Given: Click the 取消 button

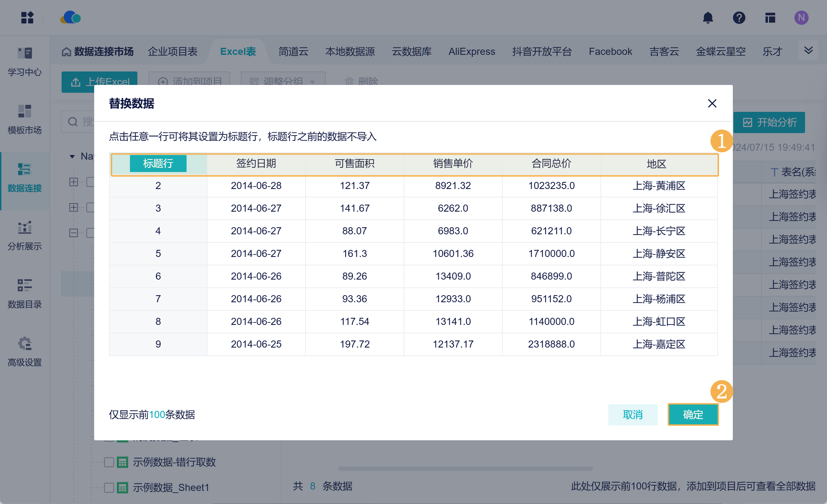Looking at the screenshot, I should (633, 414).
